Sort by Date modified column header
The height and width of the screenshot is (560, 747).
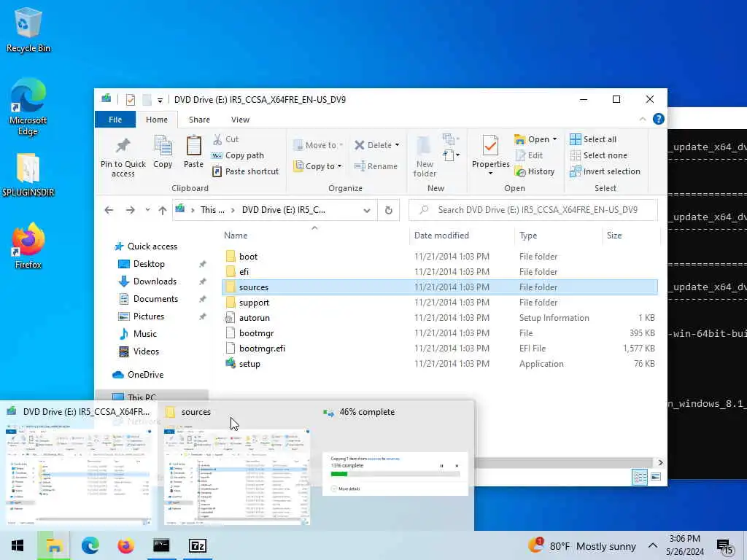441,236
